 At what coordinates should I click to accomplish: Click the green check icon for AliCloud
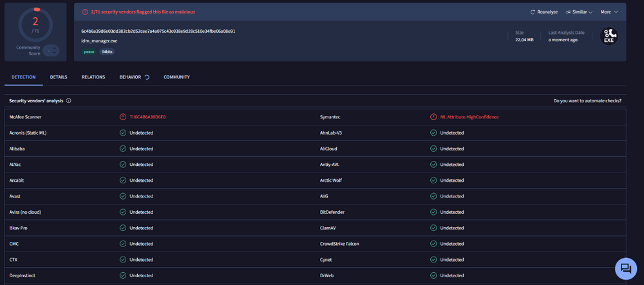pos(433,149)
